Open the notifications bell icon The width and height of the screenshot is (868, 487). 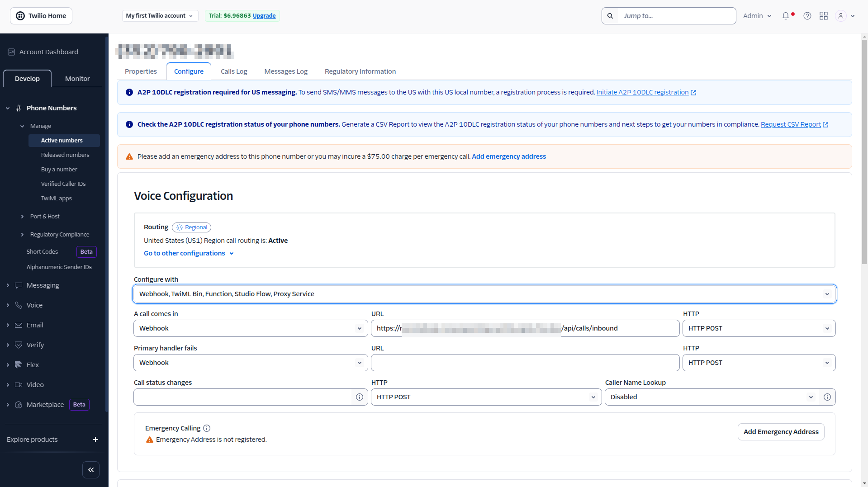tap(786, 16)
